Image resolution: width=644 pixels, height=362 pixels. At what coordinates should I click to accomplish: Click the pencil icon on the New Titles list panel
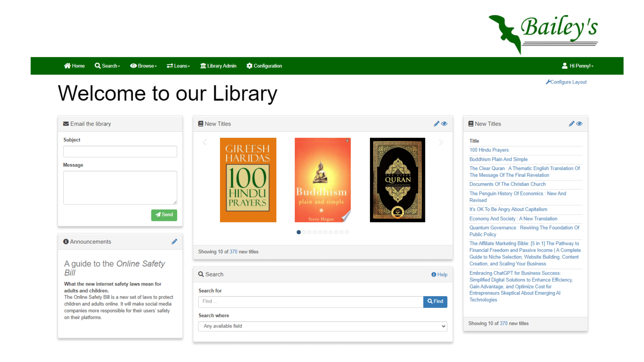point(572,124)
